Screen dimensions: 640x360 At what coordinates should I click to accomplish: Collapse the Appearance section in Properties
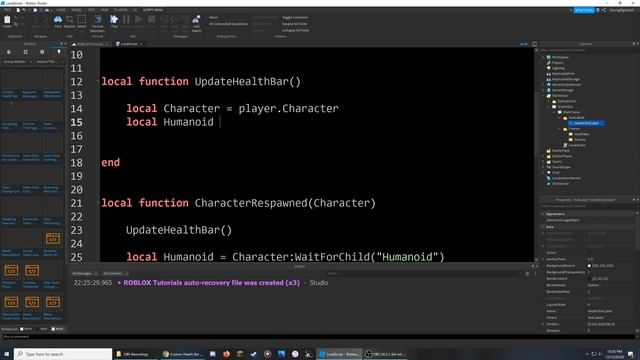543,214
